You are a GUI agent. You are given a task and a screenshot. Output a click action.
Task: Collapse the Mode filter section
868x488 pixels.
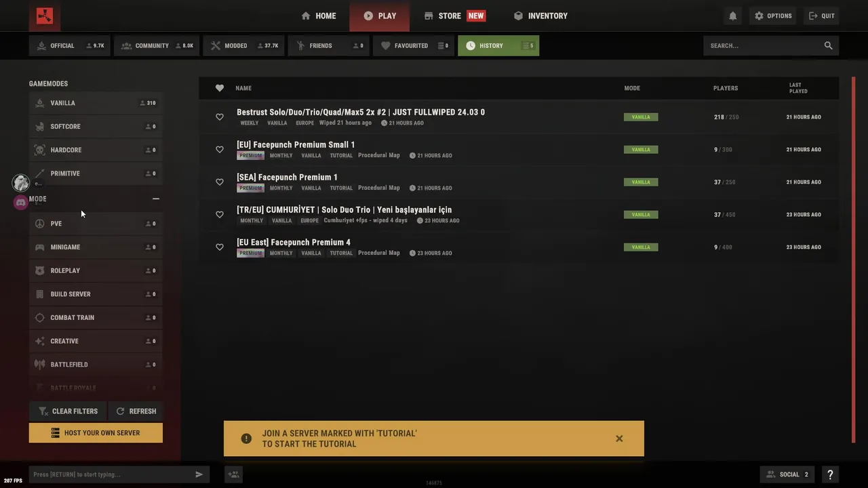pyautogui.click(x=156, y=199)
